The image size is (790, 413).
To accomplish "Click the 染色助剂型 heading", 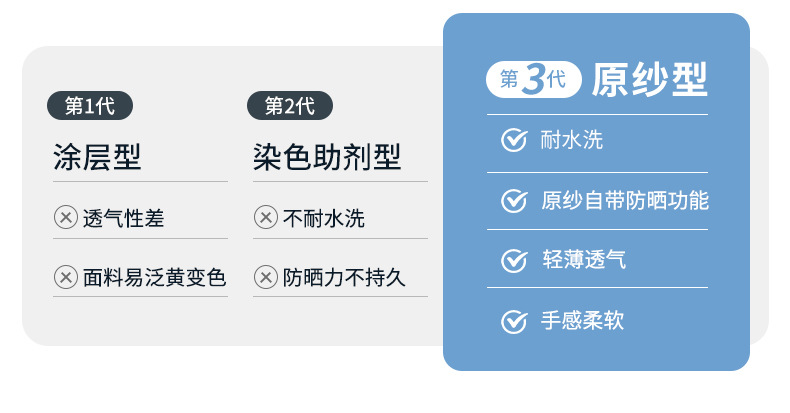I will pyautogui.click(x=327, y=157).
